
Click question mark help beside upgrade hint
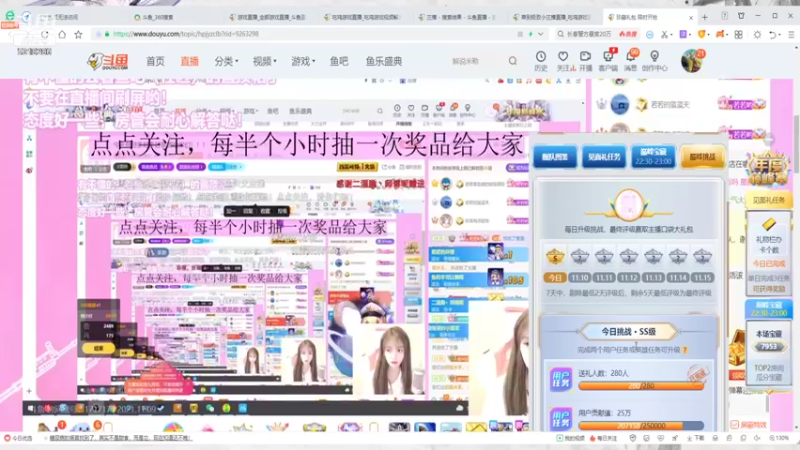pos(685,350)
